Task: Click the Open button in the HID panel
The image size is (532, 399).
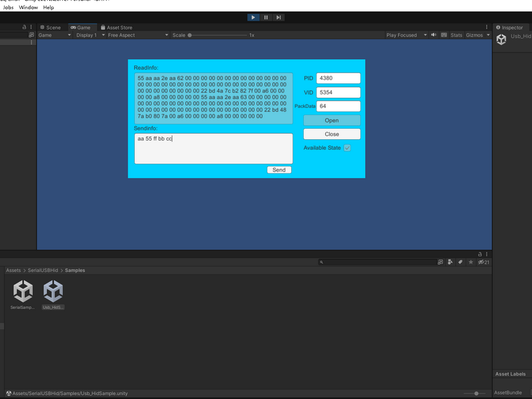Action: coord(332,120)
